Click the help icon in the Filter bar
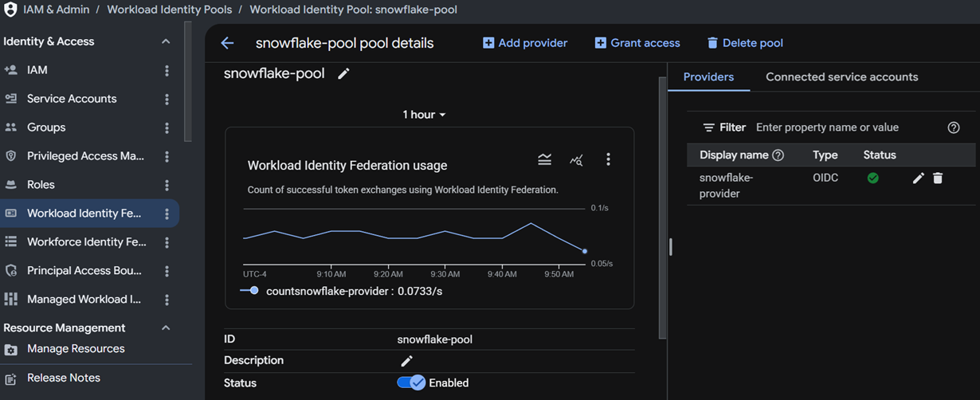980x400 pixels. pyautogui.click(x=954, y=127)
